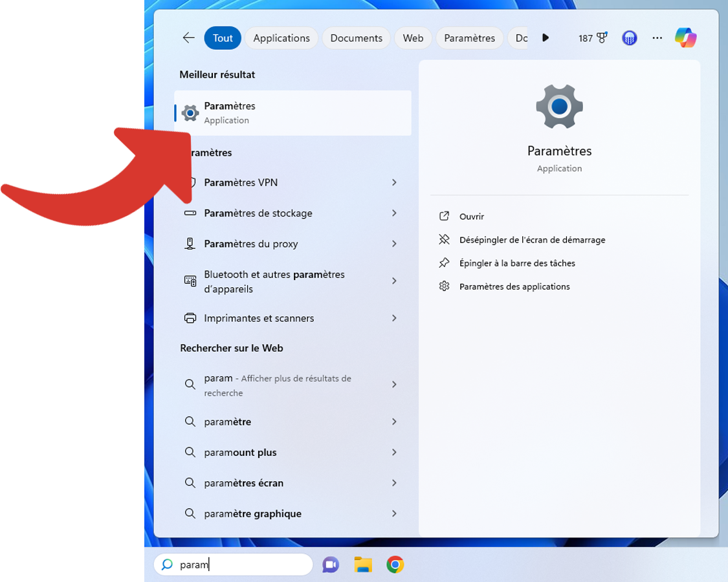Screen dimensions: 728x582
Task: Click the unpin icon in the preview pane
Action: coord(444,239)
